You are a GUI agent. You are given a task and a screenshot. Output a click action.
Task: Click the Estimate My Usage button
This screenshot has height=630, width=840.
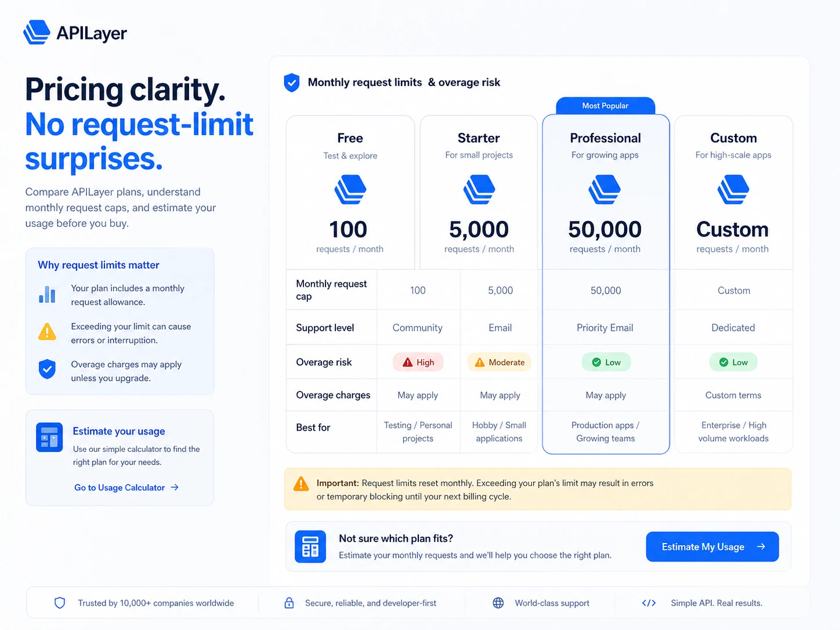click(x=712, y=546)
